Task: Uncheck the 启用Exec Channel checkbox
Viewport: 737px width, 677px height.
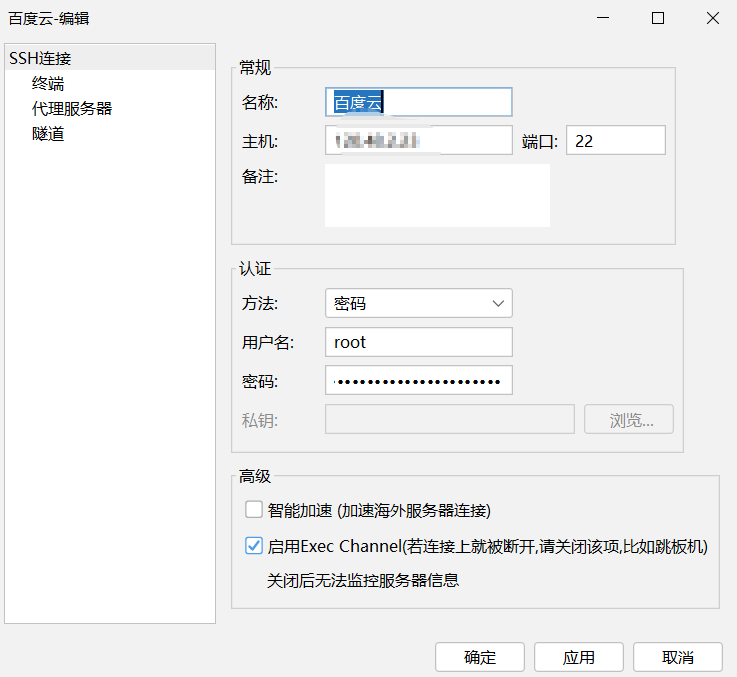Action: tap(254, 546)
